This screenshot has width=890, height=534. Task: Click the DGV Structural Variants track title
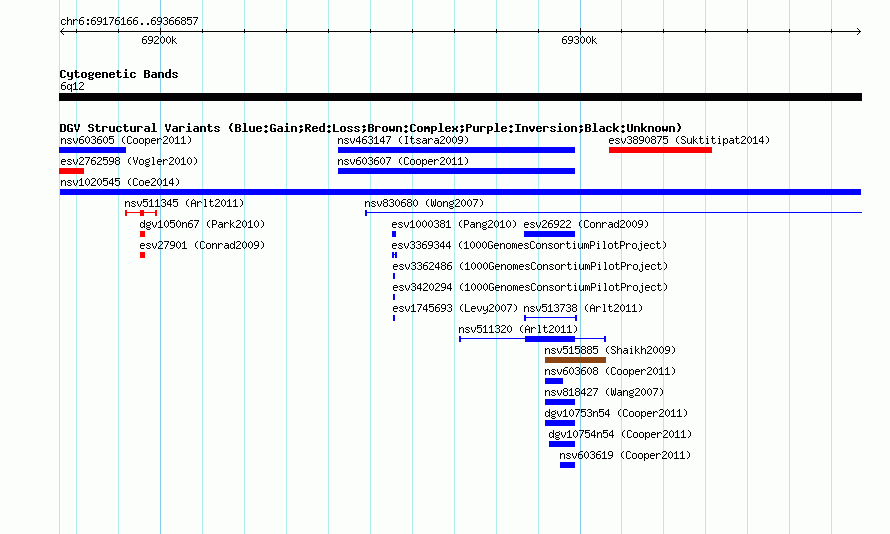coord(371,128)
